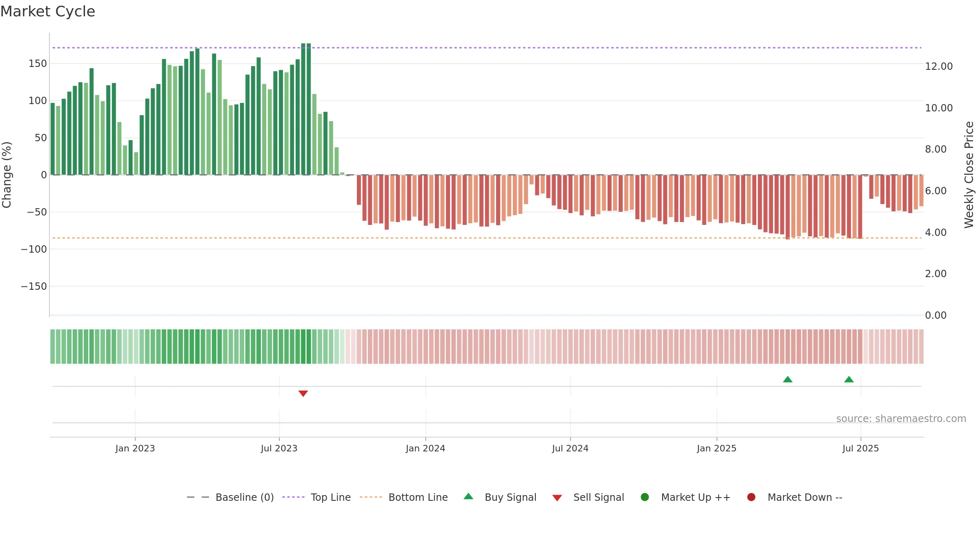Select the first green buy signal marker of 2025
This screenshot has width=980, height=551.
pos(788,379)
